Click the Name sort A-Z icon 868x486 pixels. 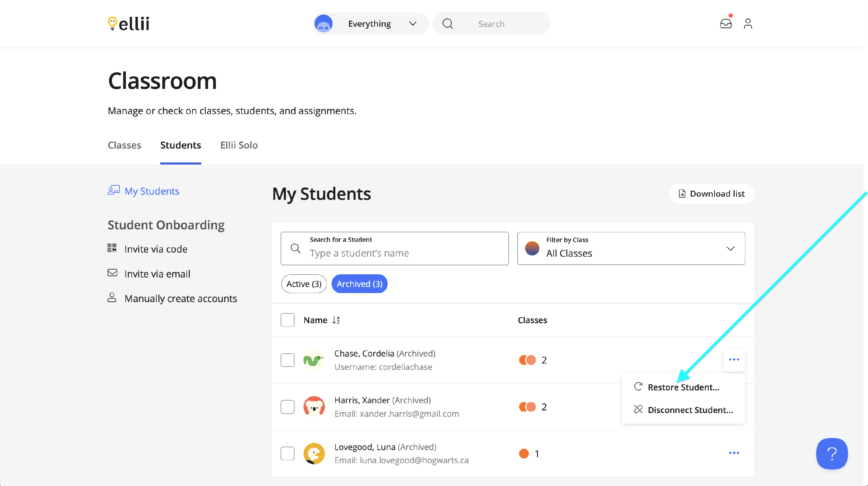[x=336, y=320]
